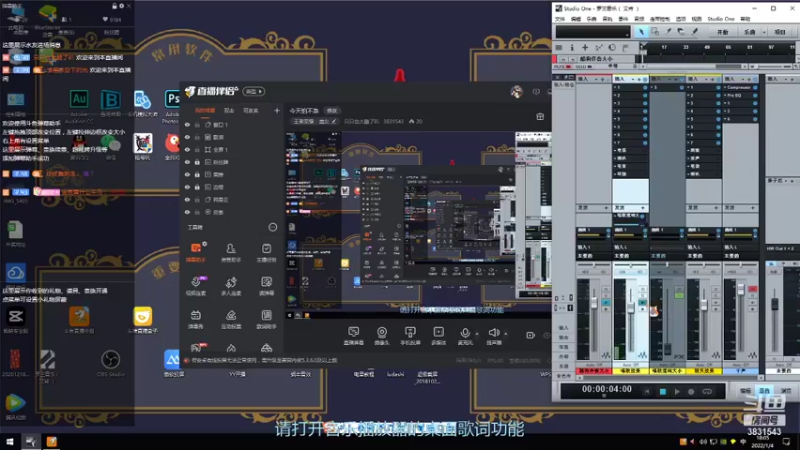Screen dimensions: 800x450
Task: Add a 多媒体 source
Action: pos(438,336)
